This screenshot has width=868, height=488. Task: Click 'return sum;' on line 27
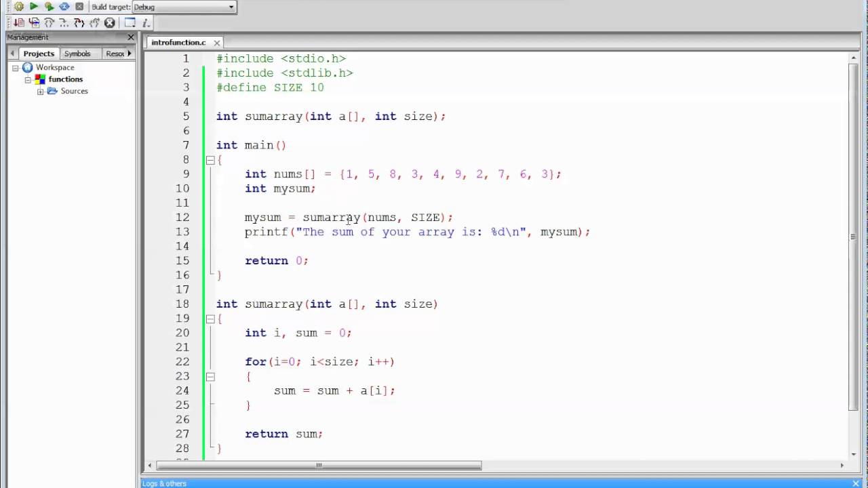point(284,434)
